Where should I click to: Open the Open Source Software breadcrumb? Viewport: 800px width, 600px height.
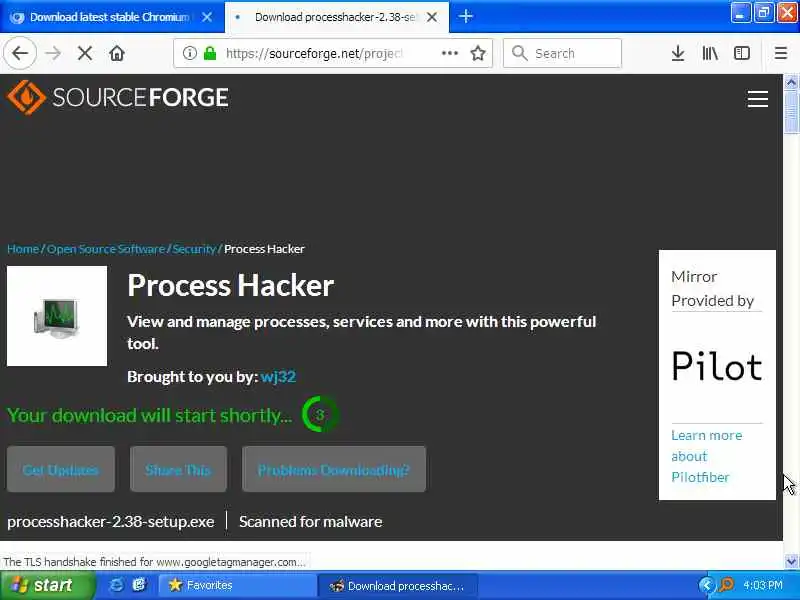pos(106,249)
